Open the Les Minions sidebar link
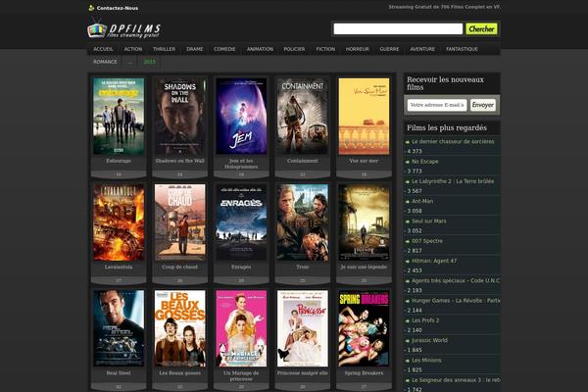Image resolution: width=588 pixels, height=392 pixels. pos(426,361)
